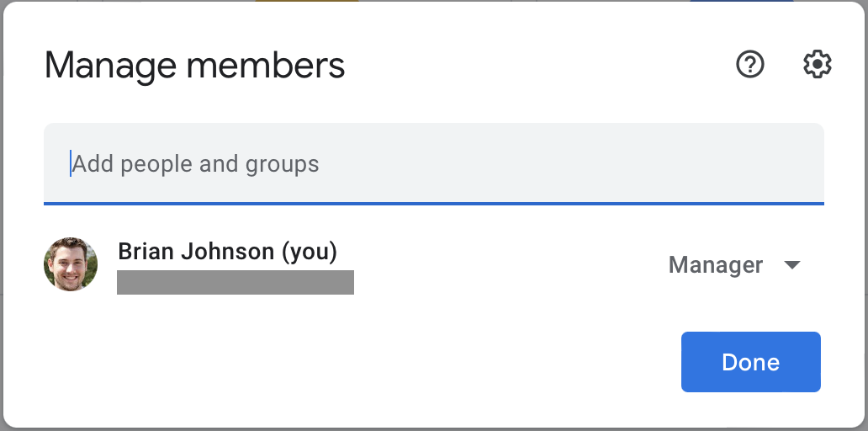
Task: Expand the Manager role dropdown
Action: [734, 265]
